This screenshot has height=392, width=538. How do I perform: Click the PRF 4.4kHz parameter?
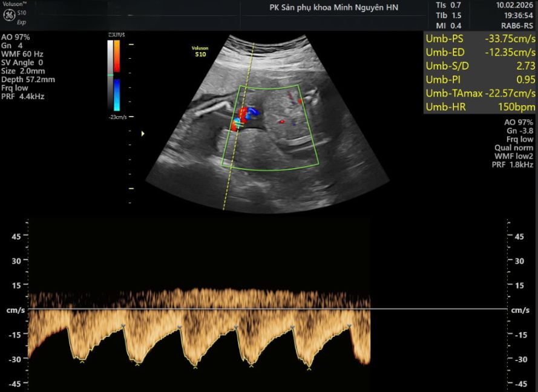point(22,96)
